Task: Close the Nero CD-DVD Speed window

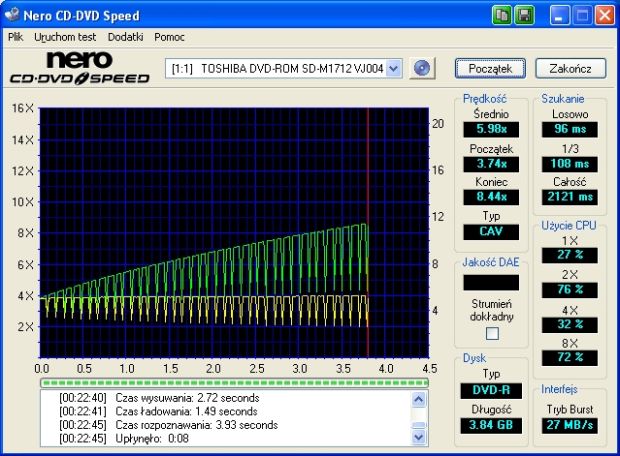Action: (x=605, y=15)
